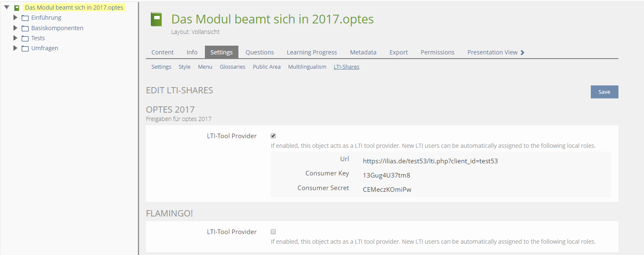The width and height of the screenshot is (644, 255).
Task: Open the Glossaries sub-tab
Action: point(233,67)
